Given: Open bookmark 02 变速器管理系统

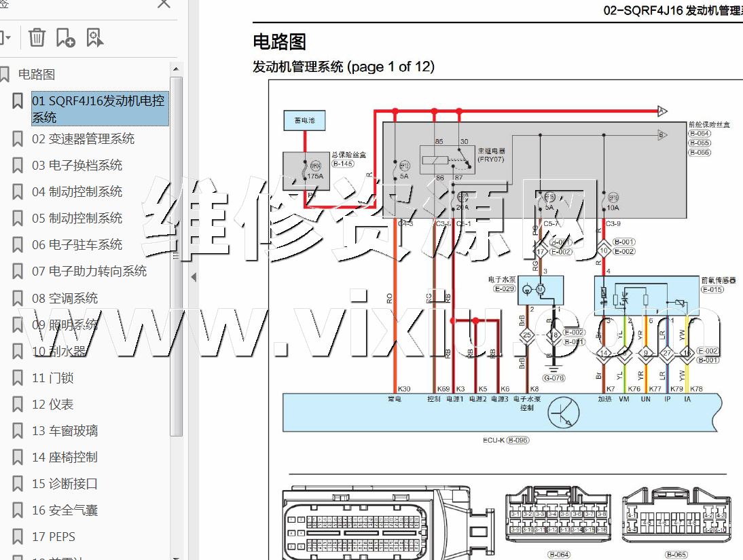Looking at the screenshot, I should (83, 139).
